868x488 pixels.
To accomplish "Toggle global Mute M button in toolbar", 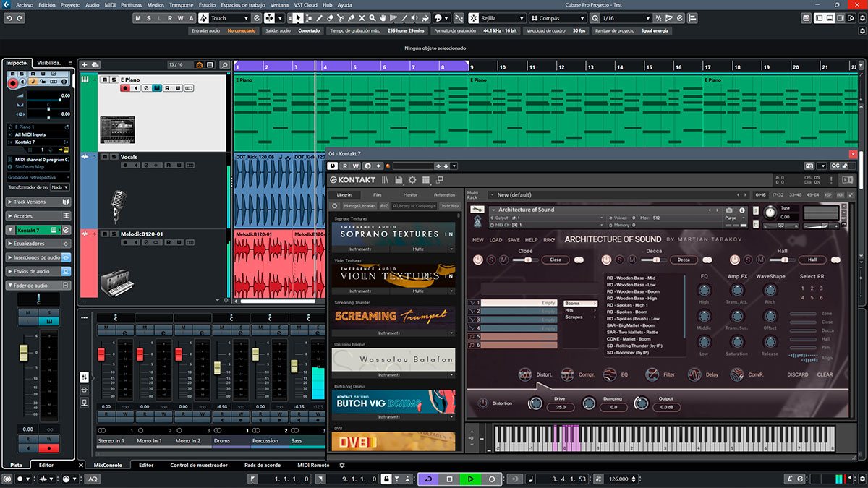I will coord(139,18).
